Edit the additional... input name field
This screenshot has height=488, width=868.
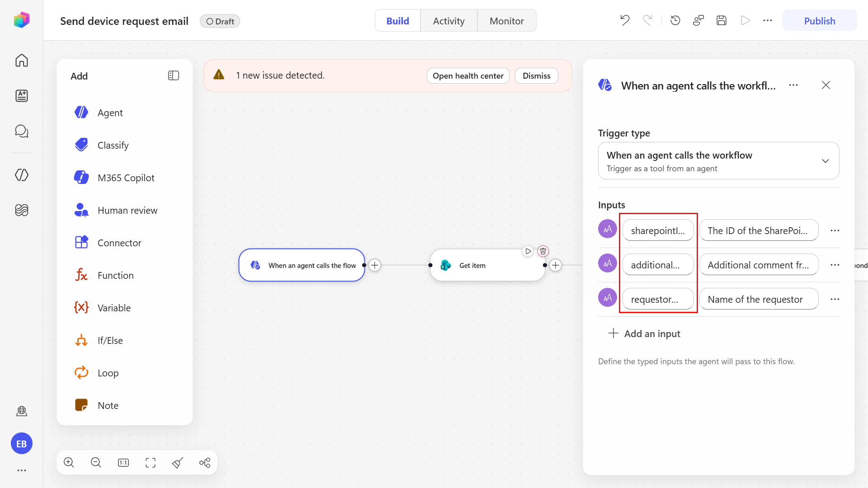click(x=658, y=265)
